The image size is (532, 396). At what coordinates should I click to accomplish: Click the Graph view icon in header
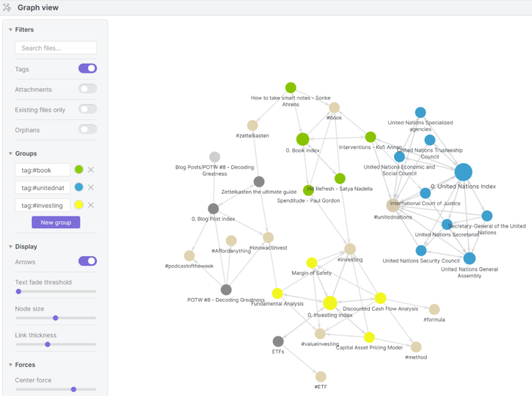click(x=7, y=8)
